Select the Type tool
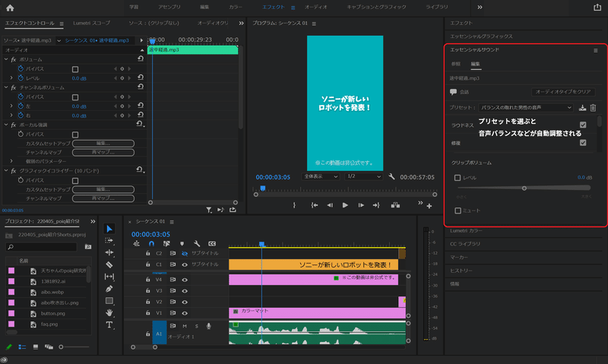The width and height of the screenshot is (608, 364). 109,324
